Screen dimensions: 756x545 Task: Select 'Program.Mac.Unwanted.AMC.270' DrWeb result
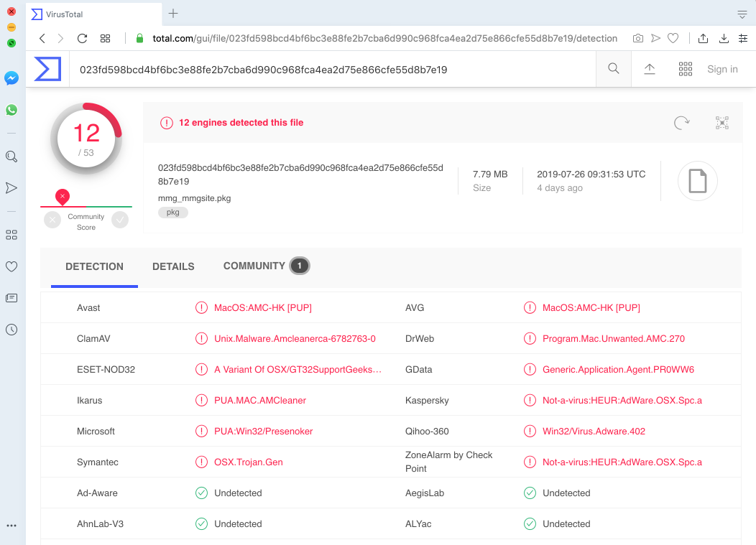pos(613,338)
